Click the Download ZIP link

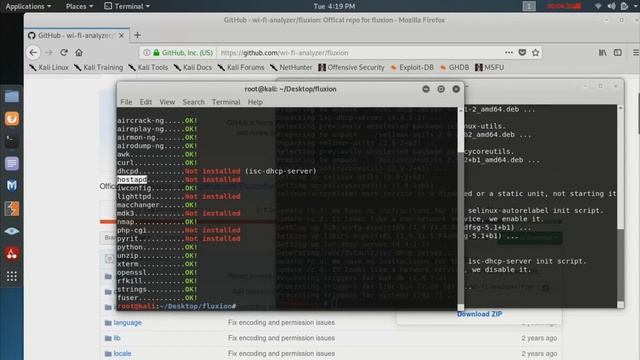click(480, 314)
